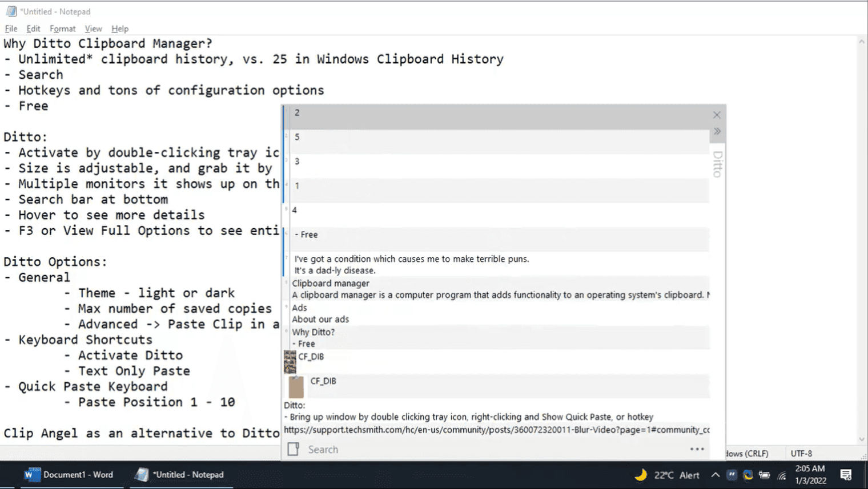This screenshot has width=868, height=489.
Task: Select the terrible puns clip in Ditto
Action: [497, 264]
